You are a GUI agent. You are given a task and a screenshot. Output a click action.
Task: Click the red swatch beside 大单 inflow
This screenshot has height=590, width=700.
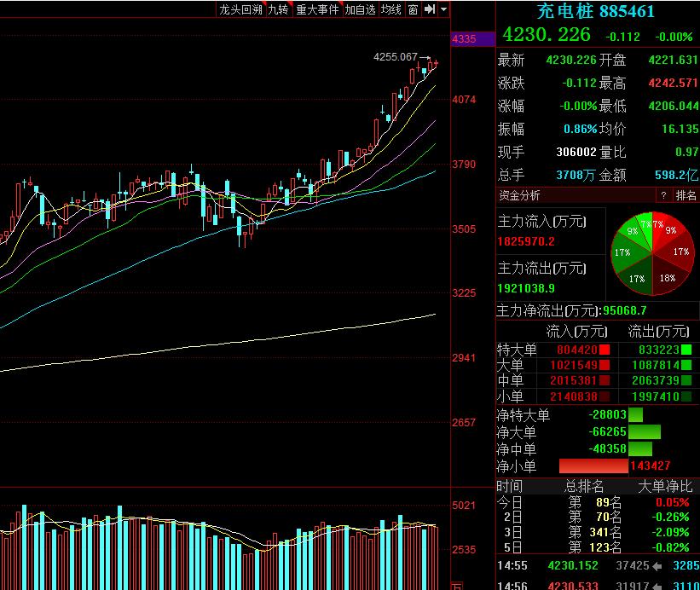(605, 365)
